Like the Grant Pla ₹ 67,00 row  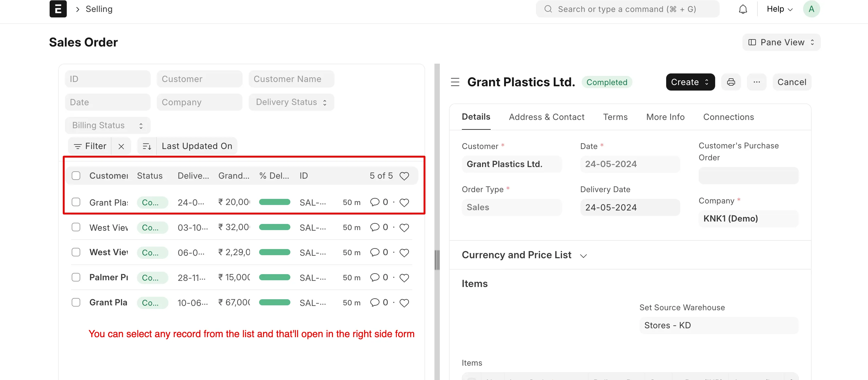click(x=404, y=303)
